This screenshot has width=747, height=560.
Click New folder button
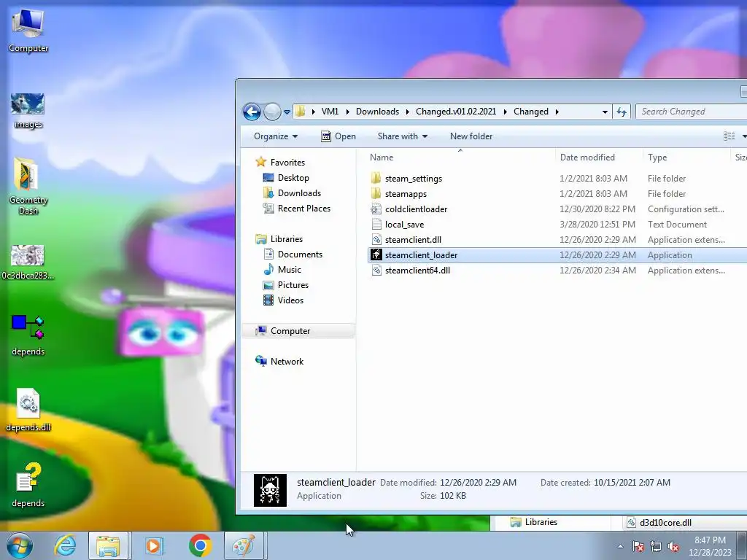pyautogui.click(x=471, y=136)
